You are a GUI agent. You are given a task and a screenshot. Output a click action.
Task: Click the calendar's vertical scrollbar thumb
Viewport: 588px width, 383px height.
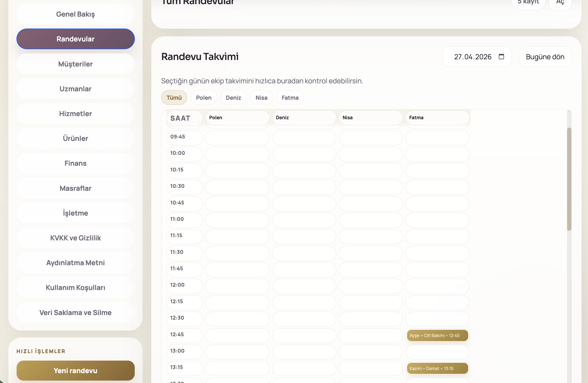569,179
